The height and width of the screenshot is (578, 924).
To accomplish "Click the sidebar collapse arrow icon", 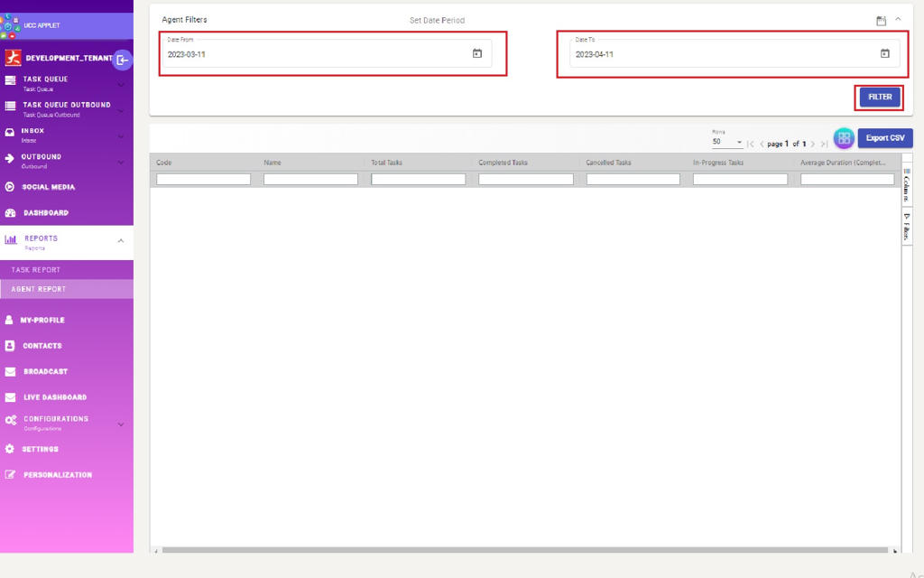I will (x=123, y=60).
